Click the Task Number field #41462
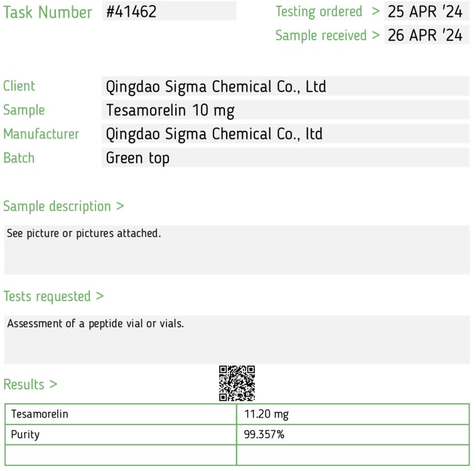This screenshot has height=471, width=476. pos(170,11)
